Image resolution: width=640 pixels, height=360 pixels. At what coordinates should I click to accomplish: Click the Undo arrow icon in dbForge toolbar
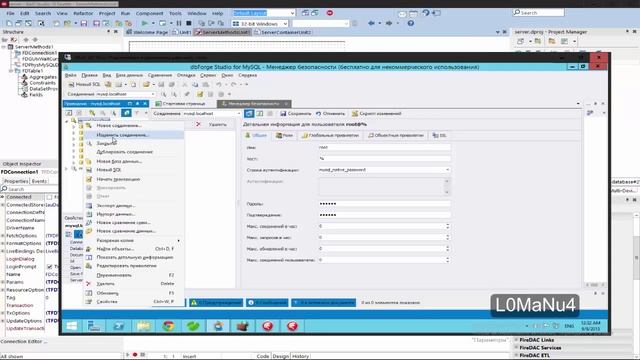219,84
